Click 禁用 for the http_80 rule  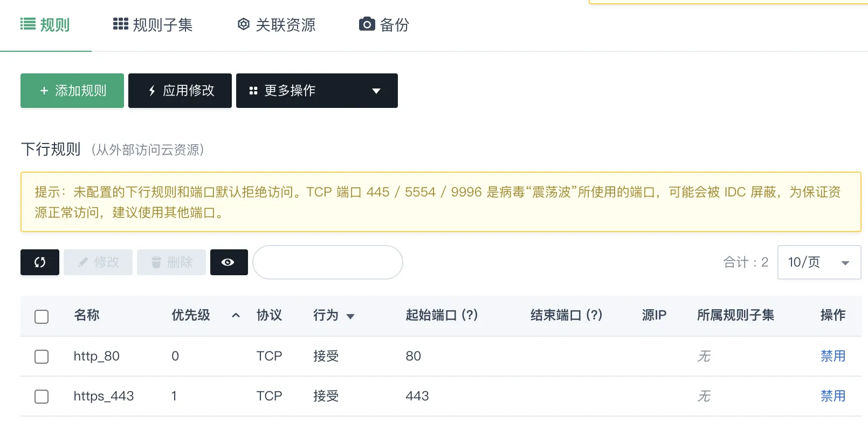click(x=832, y=356)
